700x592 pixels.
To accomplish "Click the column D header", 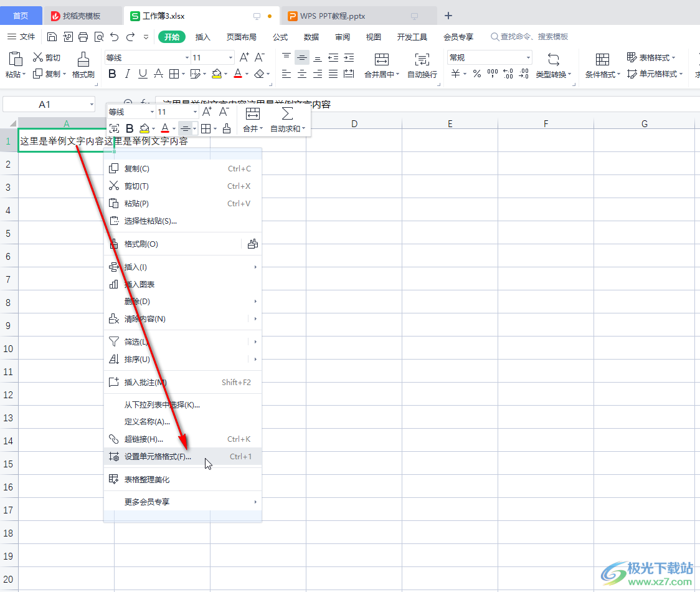I will click(x=354, y=124).
